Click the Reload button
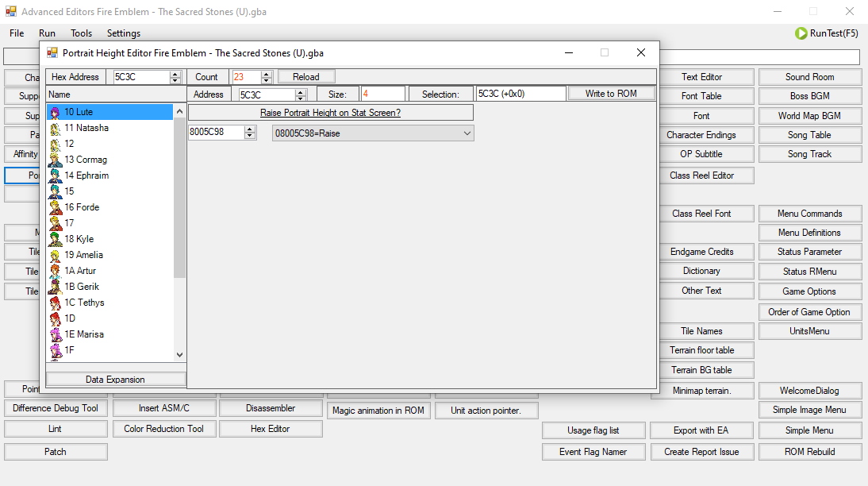 [306, 77]
